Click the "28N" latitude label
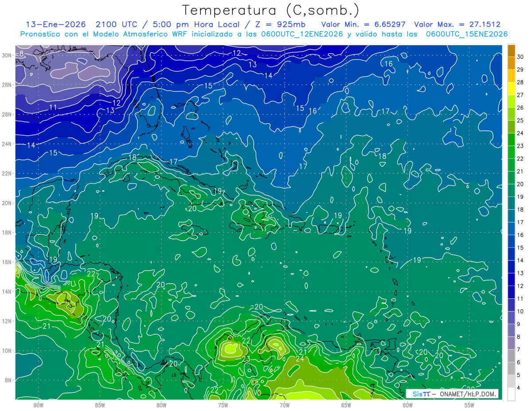Image resolution: width=532 pixels, height=411 pixels. click(7, 85)
